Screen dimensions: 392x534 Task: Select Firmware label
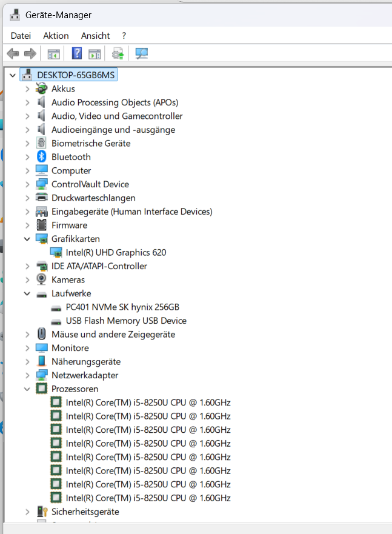point(69,225)
